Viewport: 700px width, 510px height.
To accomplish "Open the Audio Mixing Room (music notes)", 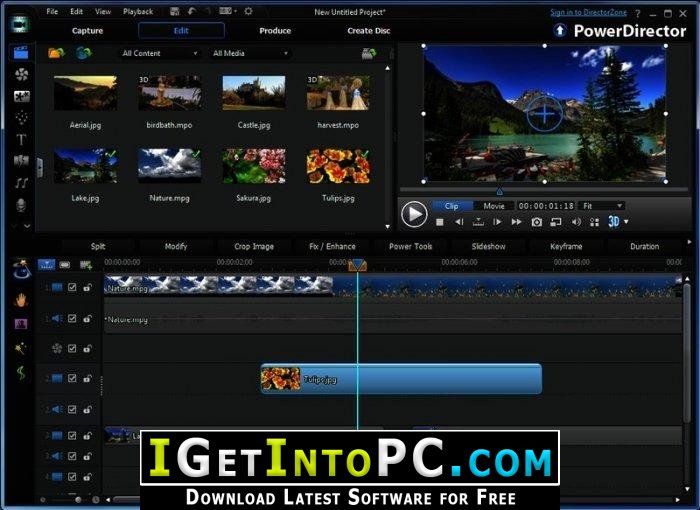I will point(21,183).
